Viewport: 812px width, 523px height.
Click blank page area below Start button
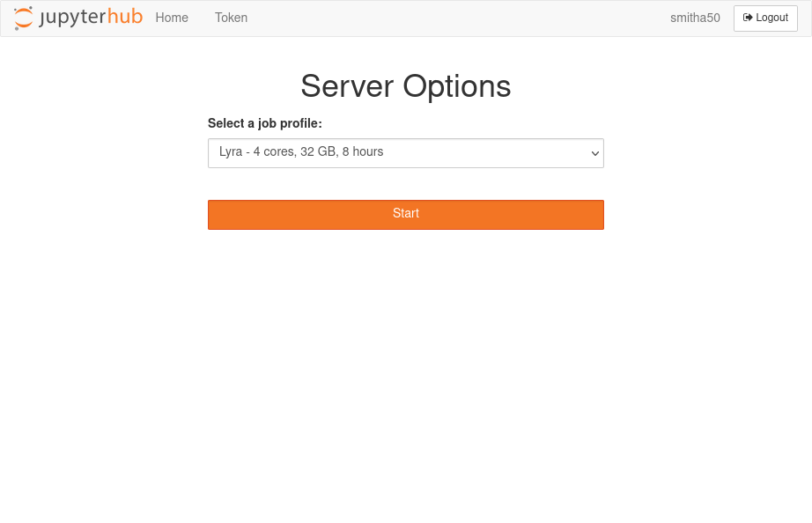405,370
